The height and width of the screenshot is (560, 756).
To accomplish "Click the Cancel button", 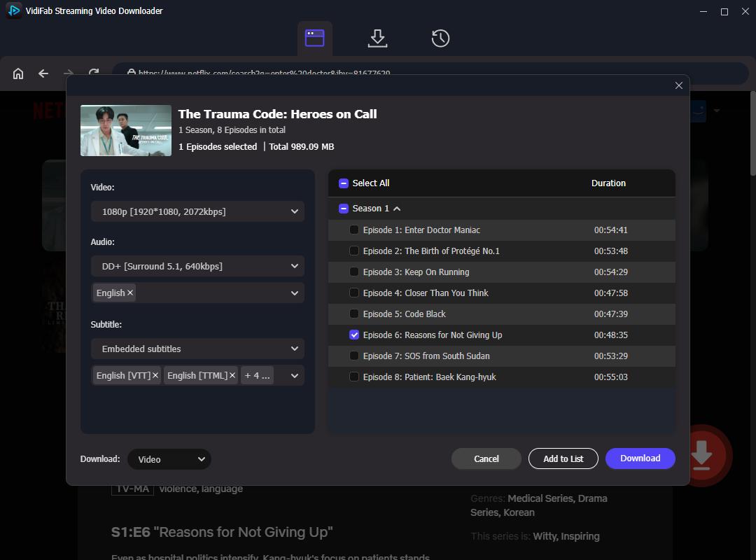I will click(x=486, y=458).
